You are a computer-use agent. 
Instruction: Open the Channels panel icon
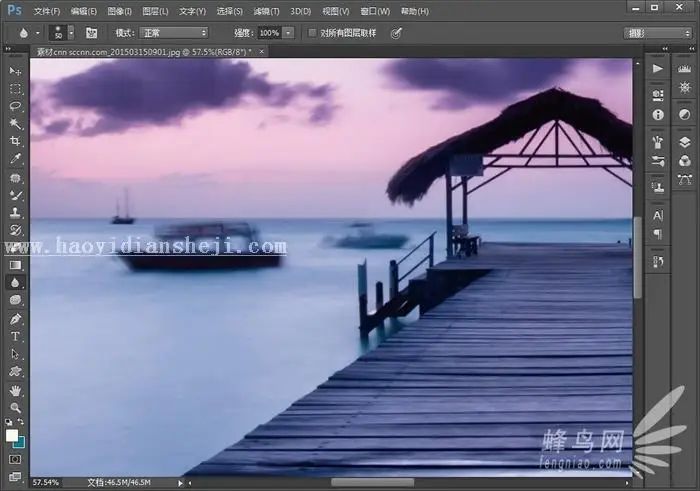coord(684,161)
